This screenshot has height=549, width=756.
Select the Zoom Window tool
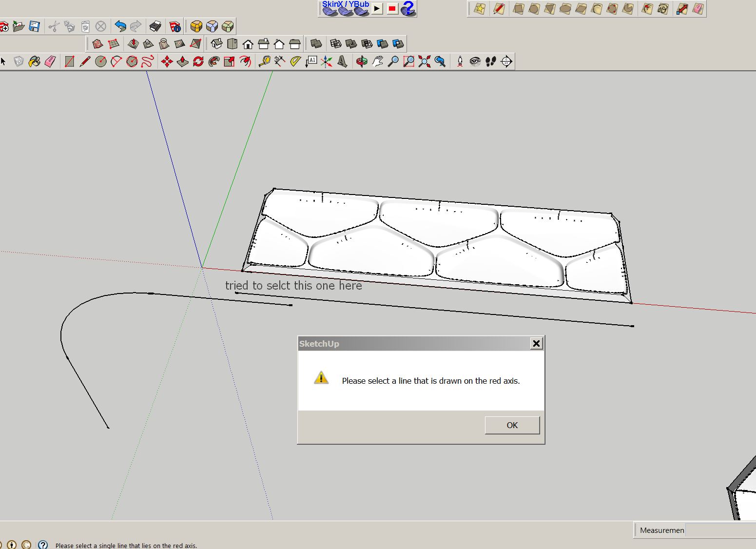[408, 61]
